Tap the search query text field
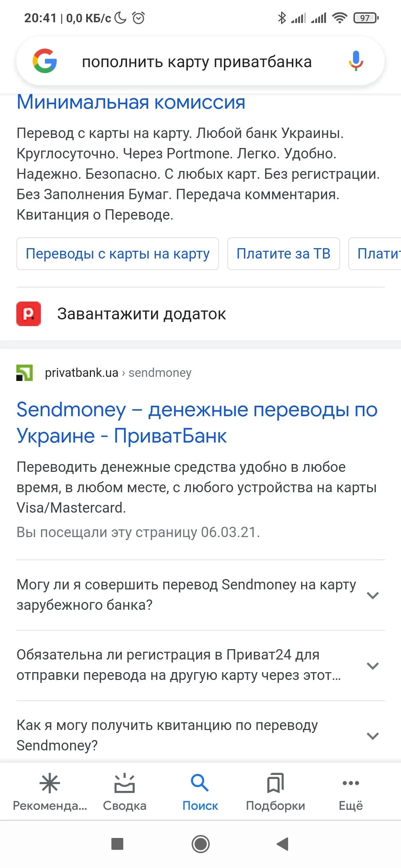The width and height of the screenshot is (401, 868). pyautogui.click(x=197, y=62)
